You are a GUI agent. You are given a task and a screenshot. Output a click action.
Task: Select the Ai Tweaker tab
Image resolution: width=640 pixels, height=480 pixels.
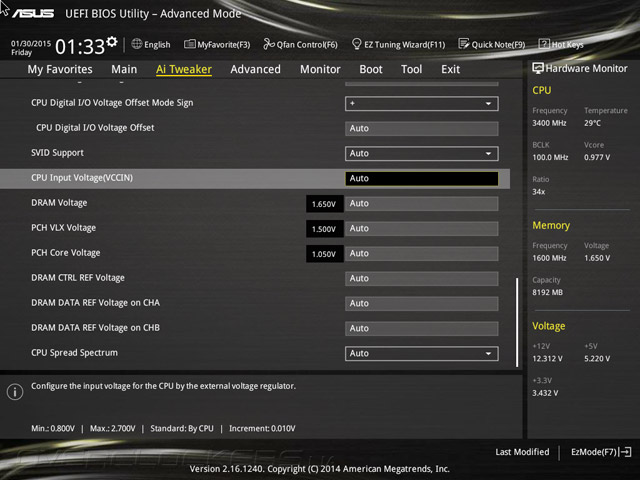pos(184,69)
